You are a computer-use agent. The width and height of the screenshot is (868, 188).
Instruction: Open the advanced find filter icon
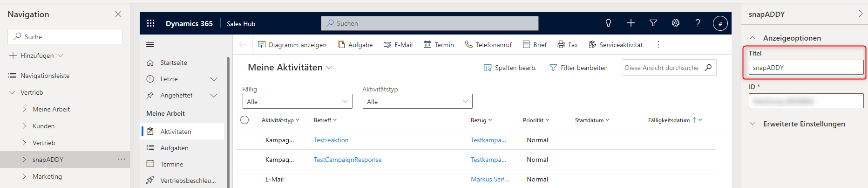pyautogui.click(x=653, y=23)
